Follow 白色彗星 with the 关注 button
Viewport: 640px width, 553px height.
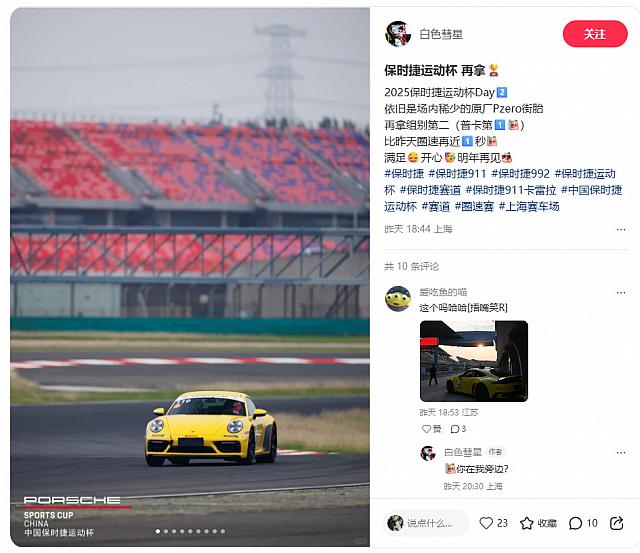click(x=595, y=34)
